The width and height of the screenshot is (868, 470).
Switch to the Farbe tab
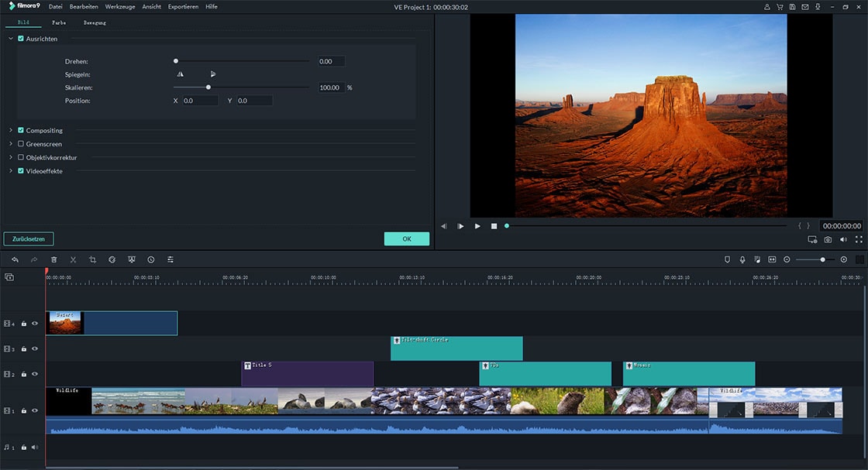59,22
